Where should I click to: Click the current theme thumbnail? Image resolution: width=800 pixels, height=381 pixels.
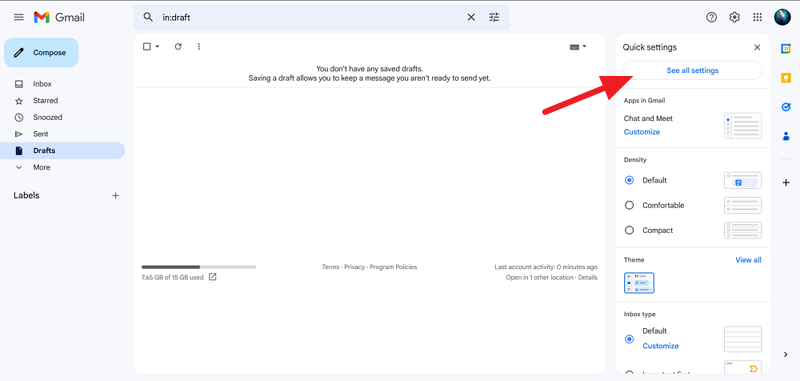pos(639,283)
